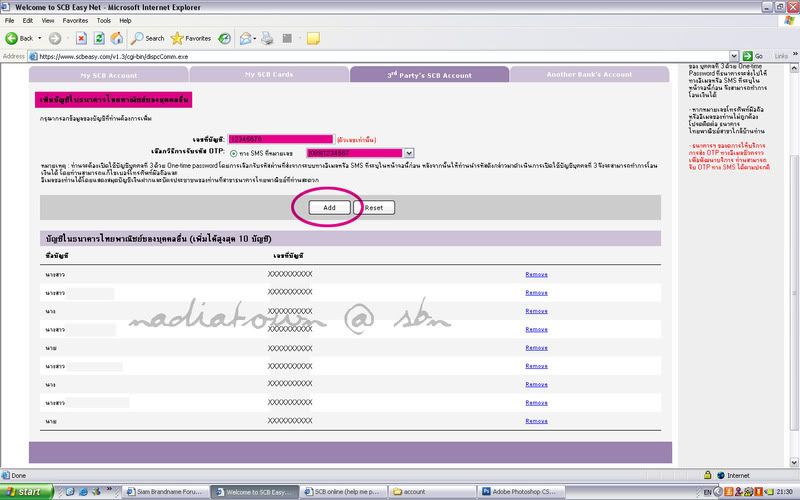This screenshot has height=500, width=800.
Task: Open the Show Desktop quick launch icon
Action: coord(70,492)
